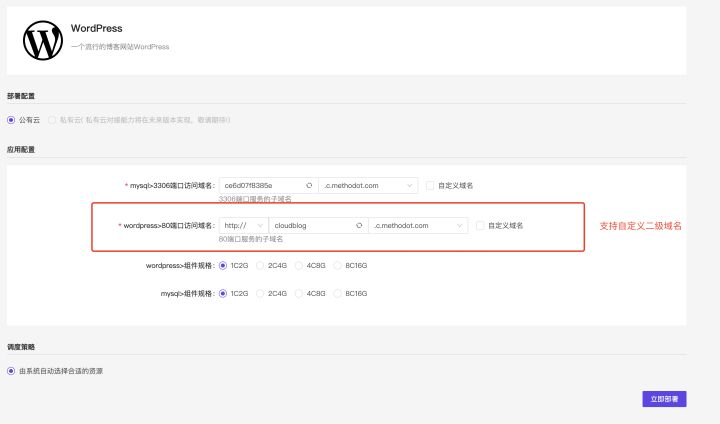
Task: Click the mysql>3306端口访问域名 label
Action: pyautogui.click(x=170, y=186)
